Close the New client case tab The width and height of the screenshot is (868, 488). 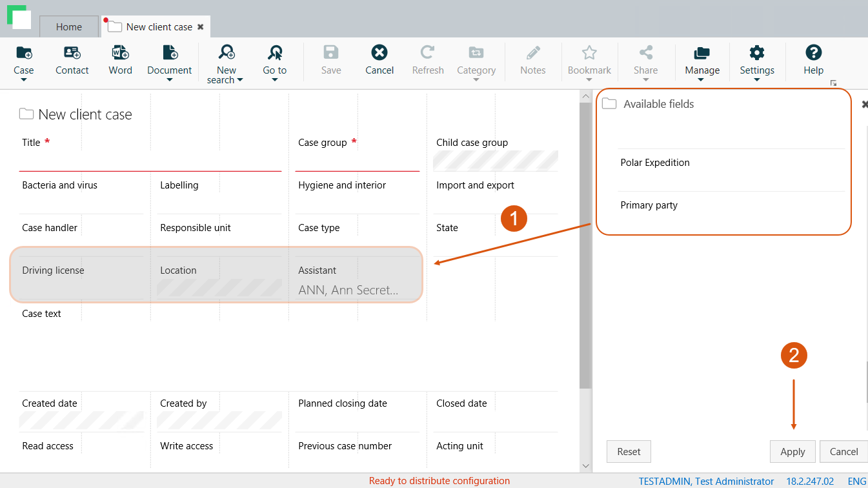pos(201,27)
